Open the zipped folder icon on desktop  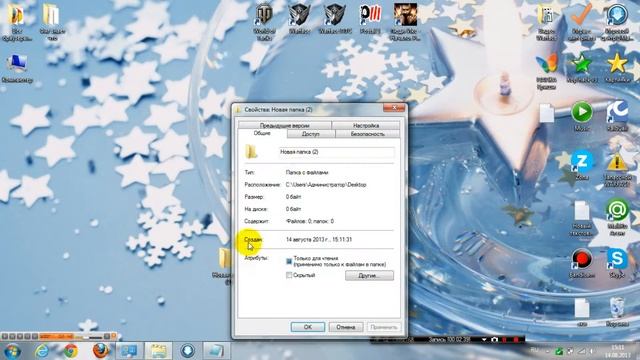547,21
